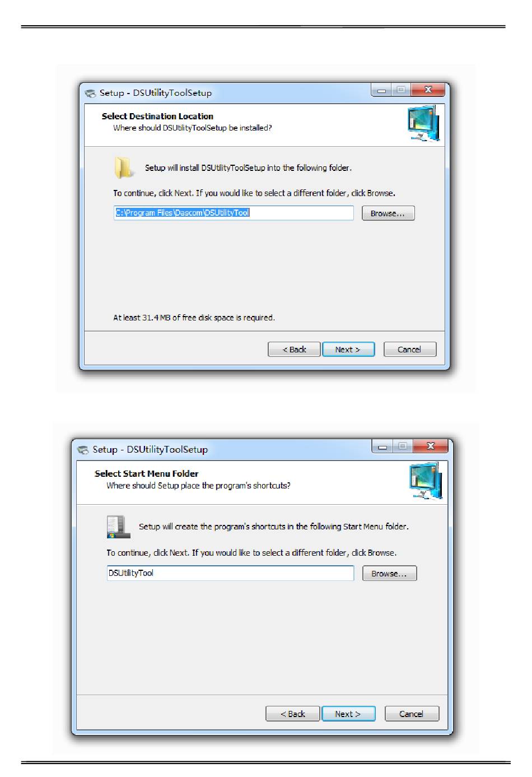The width and height of the screenshot is (532, 777).
Task: Click the install path field with C:\Program Files\Dascom
Action: 234,213
